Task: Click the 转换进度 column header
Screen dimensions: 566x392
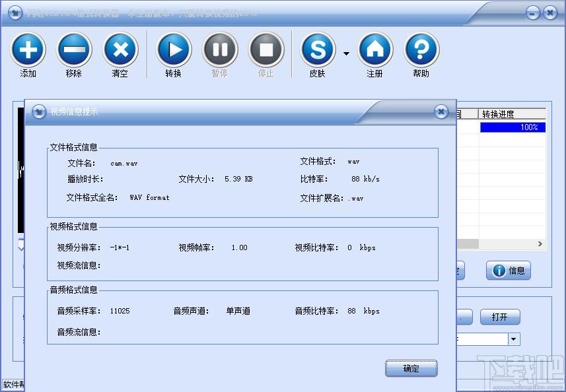Action: (512, 114)
